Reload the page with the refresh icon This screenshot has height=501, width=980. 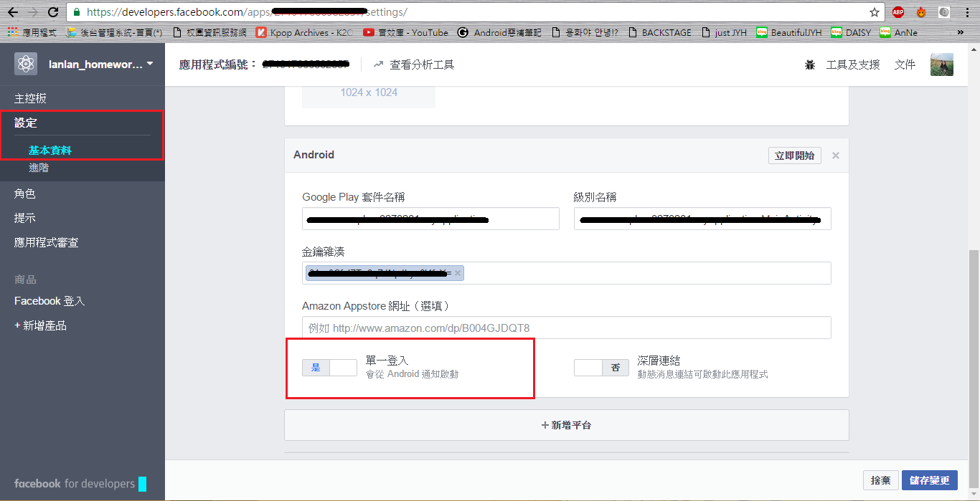53,12
